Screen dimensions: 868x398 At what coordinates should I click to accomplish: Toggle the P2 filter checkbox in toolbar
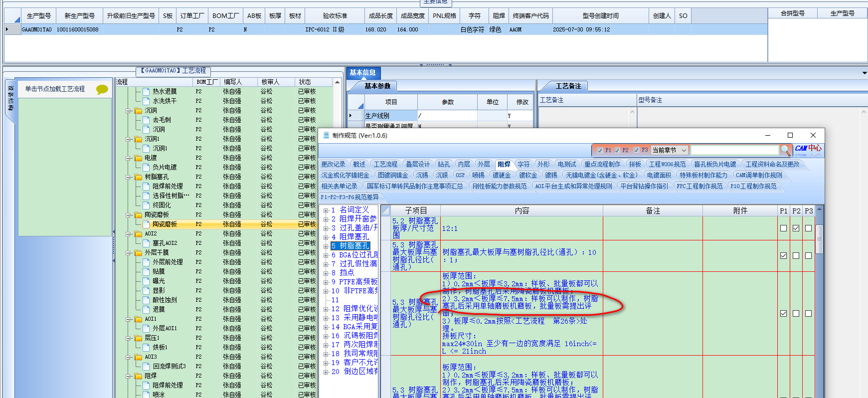617,150
